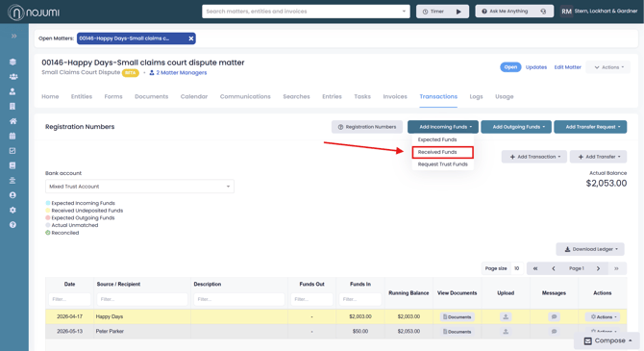The image size is (644, 351).
Task: Open the help question mark sidebar icon
Action: coord(12,224)
